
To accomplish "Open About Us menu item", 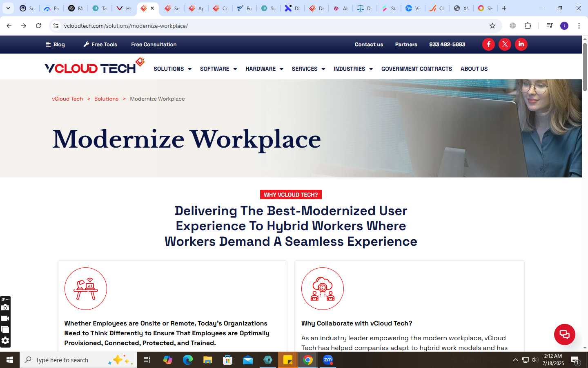I will click(x=474, y=69).
